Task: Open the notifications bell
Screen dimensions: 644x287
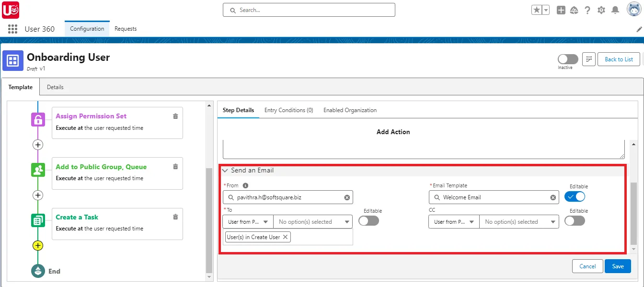Action: pyautogui.click(x=615, y=10)
